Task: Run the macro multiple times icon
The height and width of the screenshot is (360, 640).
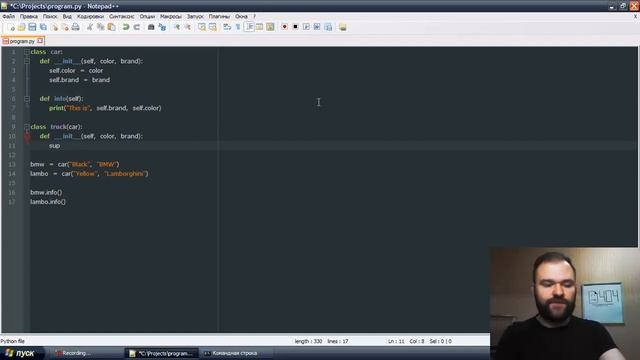Action: click(317, 27)
